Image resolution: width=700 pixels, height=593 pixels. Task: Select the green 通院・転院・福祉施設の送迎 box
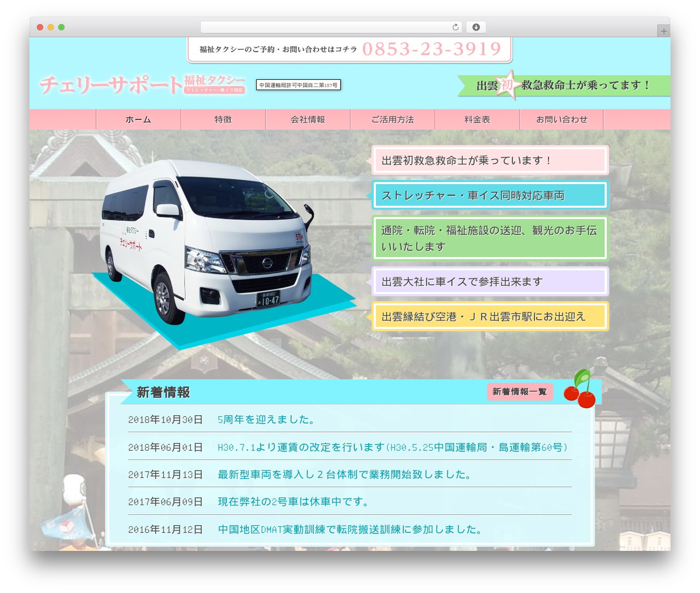490,238
